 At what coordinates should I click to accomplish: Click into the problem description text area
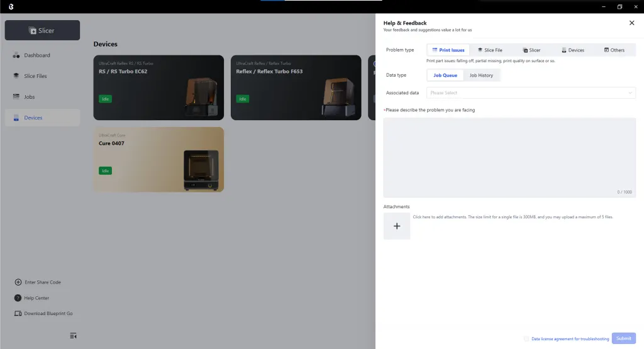pos(509,157)
